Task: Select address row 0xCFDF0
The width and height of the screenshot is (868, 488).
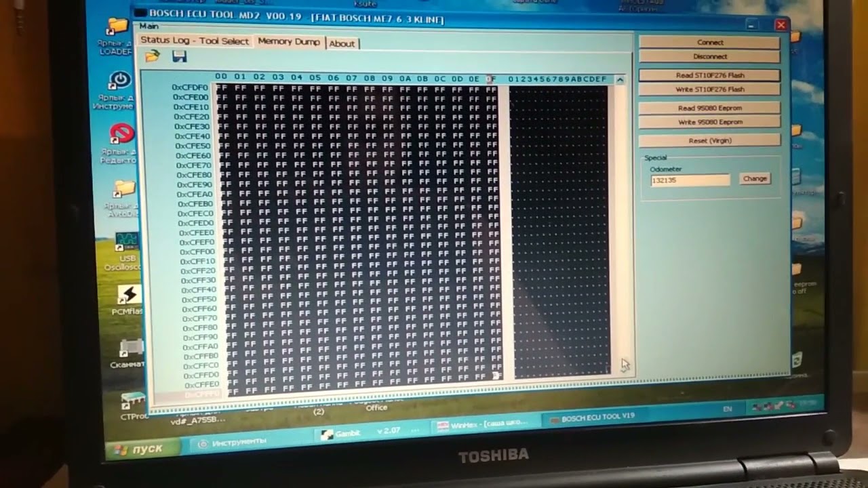Action: point(190,87)
